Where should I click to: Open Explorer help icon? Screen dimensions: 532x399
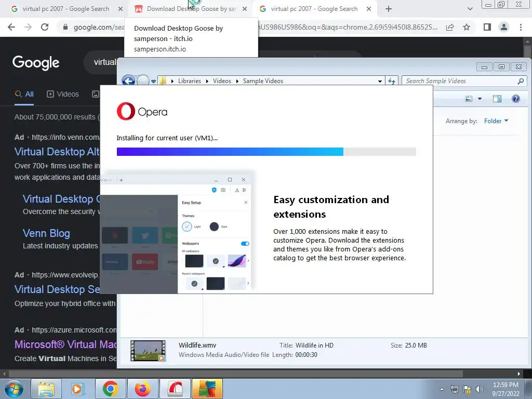[516, 99]
